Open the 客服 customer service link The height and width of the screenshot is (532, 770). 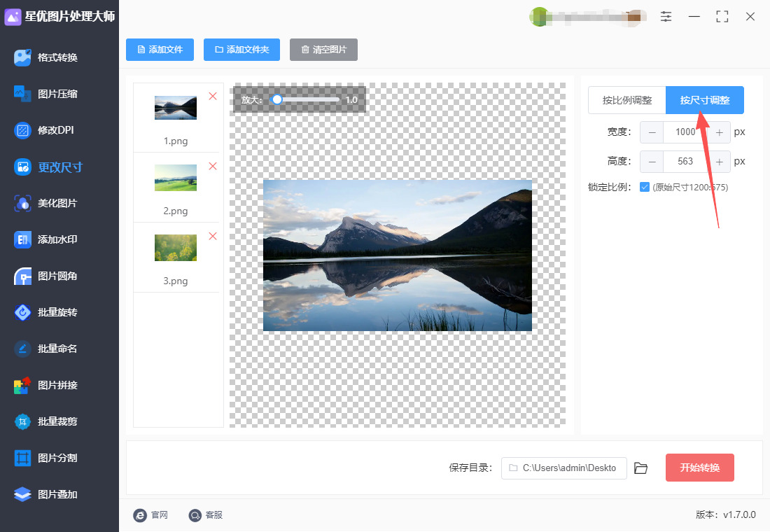click(205, 514)
